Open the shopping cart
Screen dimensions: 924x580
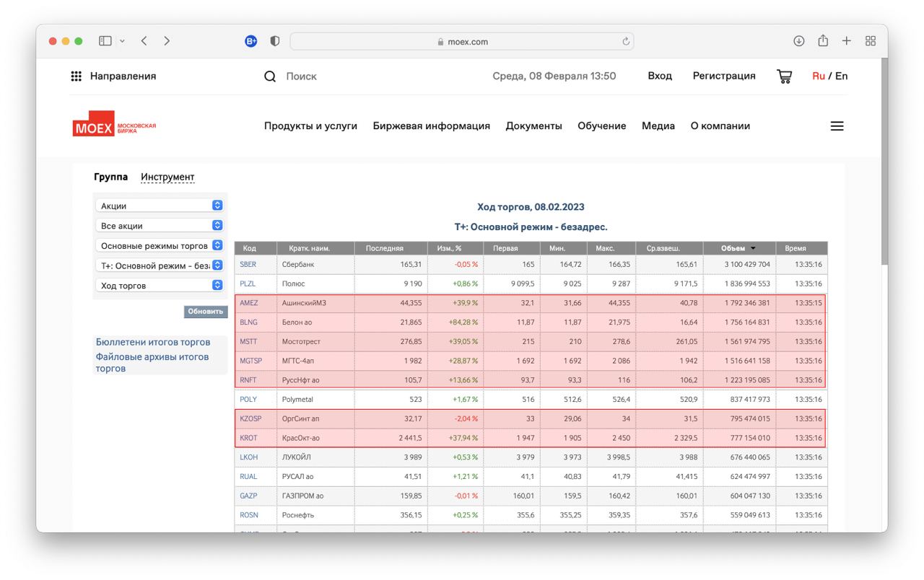[x=784, y=76]
